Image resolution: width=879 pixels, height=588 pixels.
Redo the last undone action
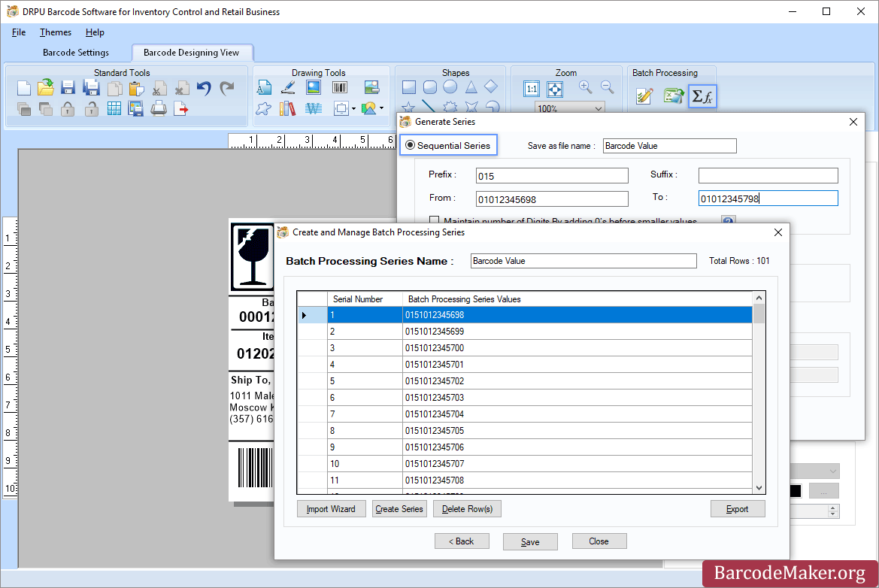(226, 88)
